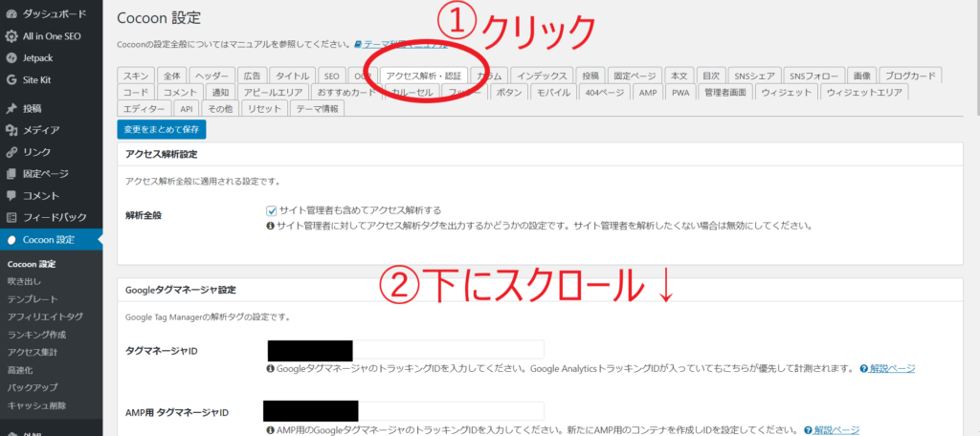Select the 広告 tab
The width and height of the screenshot is (980, 436).
[x=253, y=76]
